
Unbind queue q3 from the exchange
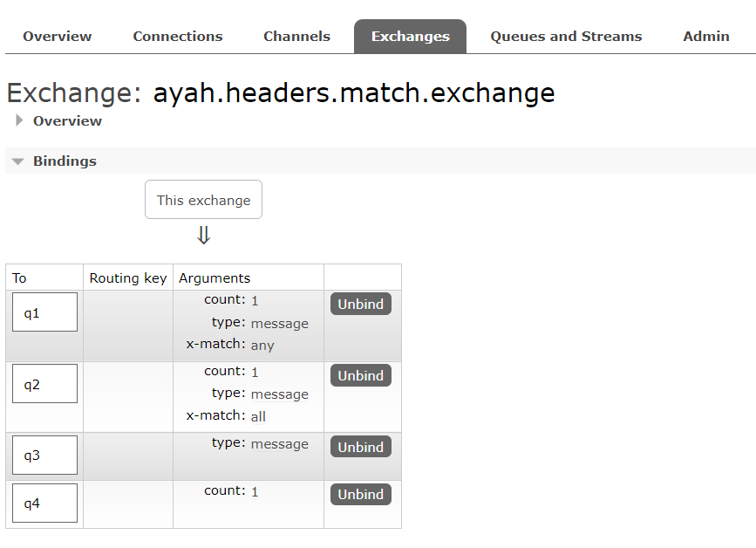pos(360,446)
